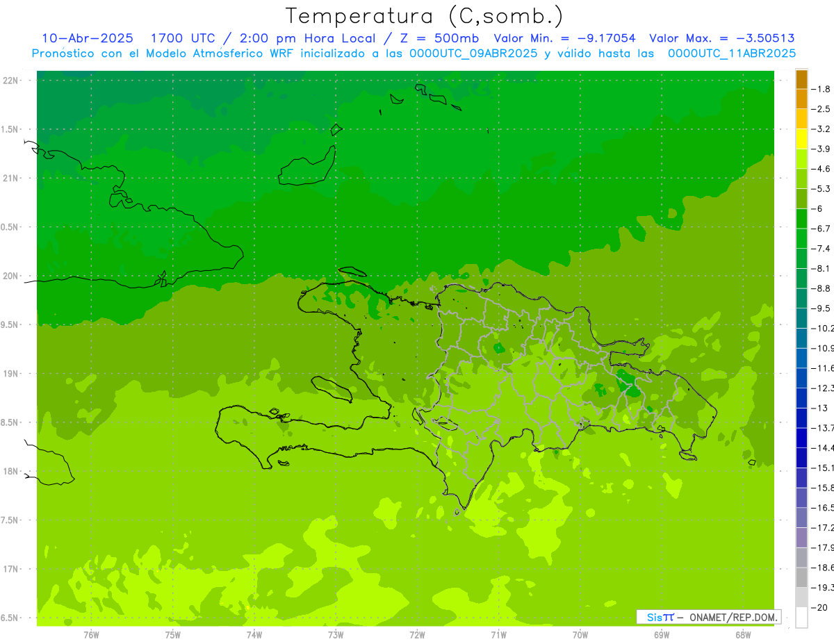Image resolution: width=834 pixels, height=644 pixels.
Task: Click the 76W longitude label
Action: [91, 634]
